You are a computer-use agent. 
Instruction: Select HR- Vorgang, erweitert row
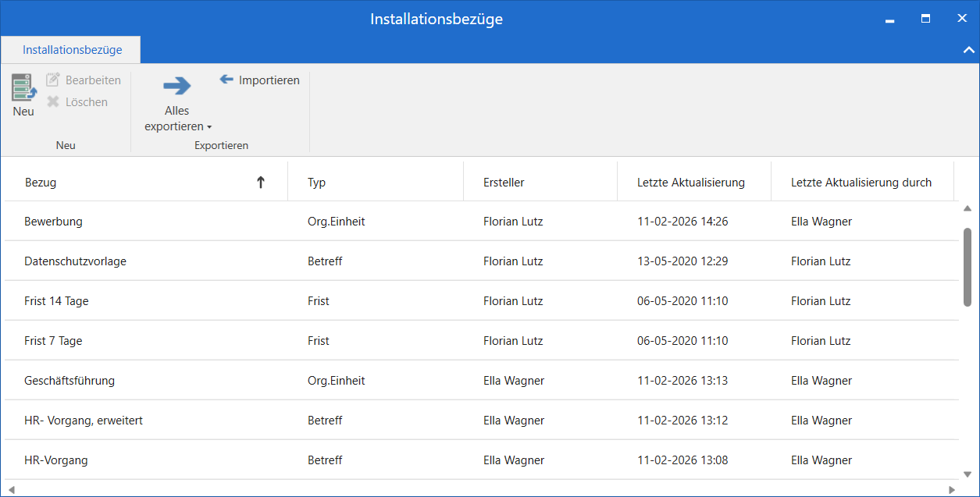pyautogui.click(x=84, y=421)
